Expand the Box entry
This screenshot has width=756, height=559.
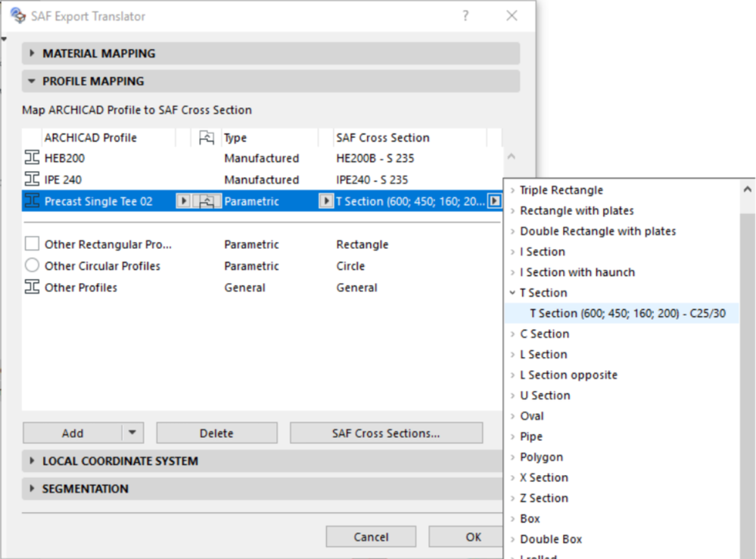[x=512, y=518]
